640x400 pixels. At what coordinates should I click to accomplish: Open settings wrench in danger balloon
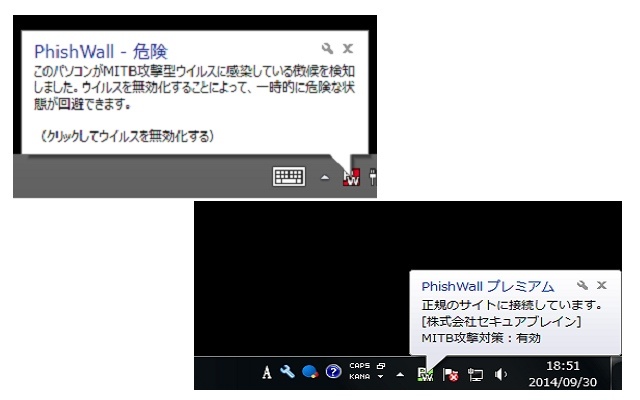pyautogui.click(x=327, y=49)
